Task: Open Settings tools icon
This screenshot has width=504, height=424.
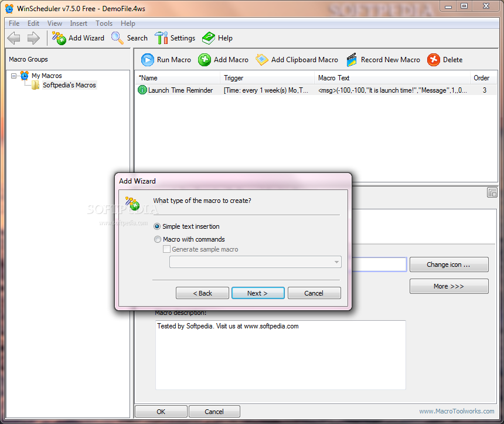Action: 161,38
